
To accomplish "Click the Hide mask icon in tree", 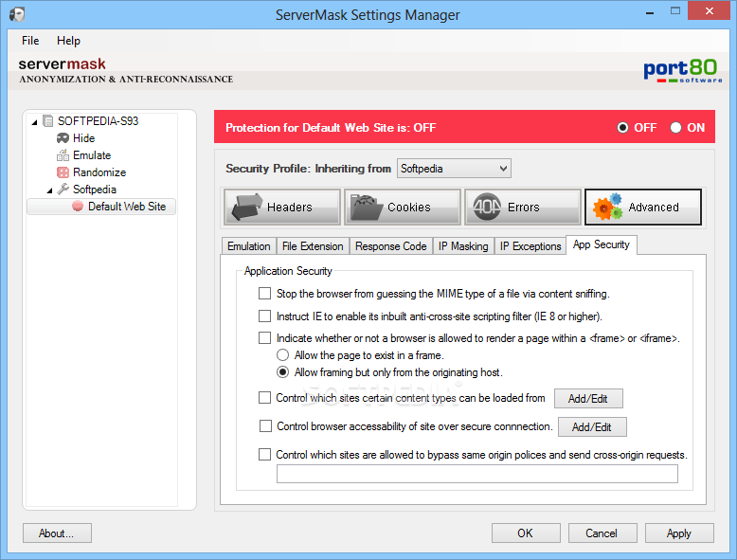I will tap(63, 138).
